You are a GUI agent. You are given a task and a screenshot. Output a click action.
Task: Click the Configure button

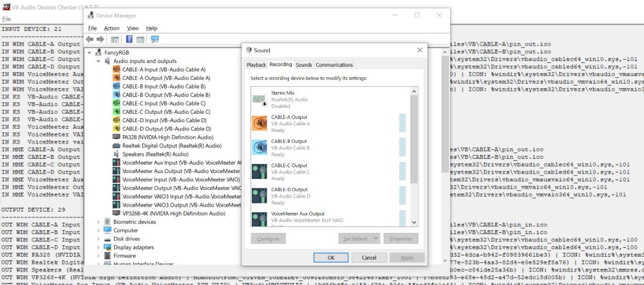268,239
